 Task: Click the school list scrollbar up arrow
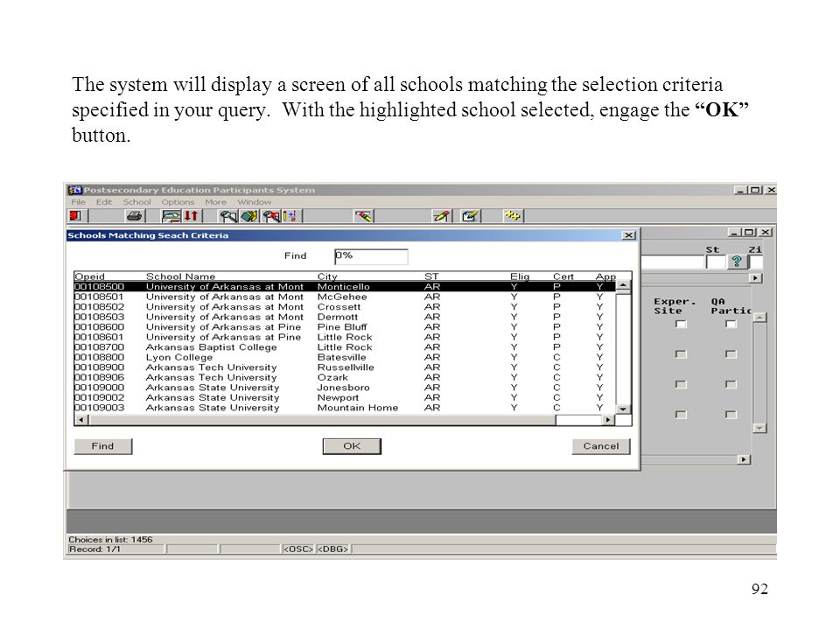622,286
